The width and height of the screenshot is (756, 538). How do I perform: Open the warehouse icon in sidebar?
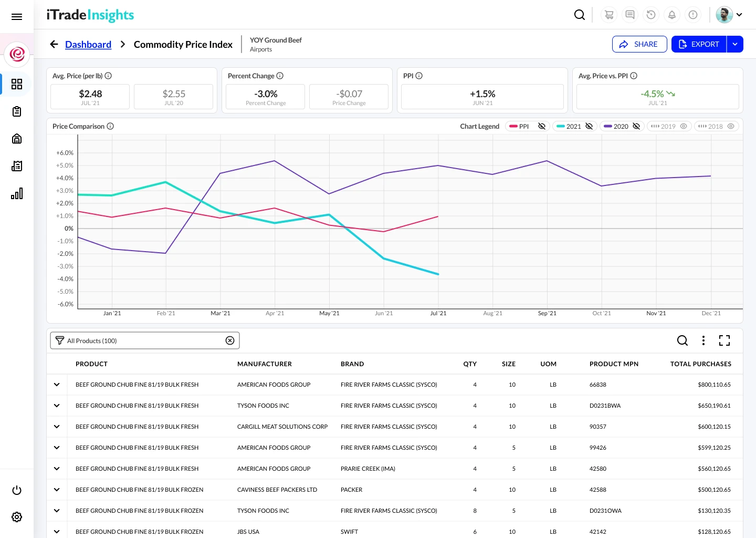pyautogui.click(x=17, y=139)
